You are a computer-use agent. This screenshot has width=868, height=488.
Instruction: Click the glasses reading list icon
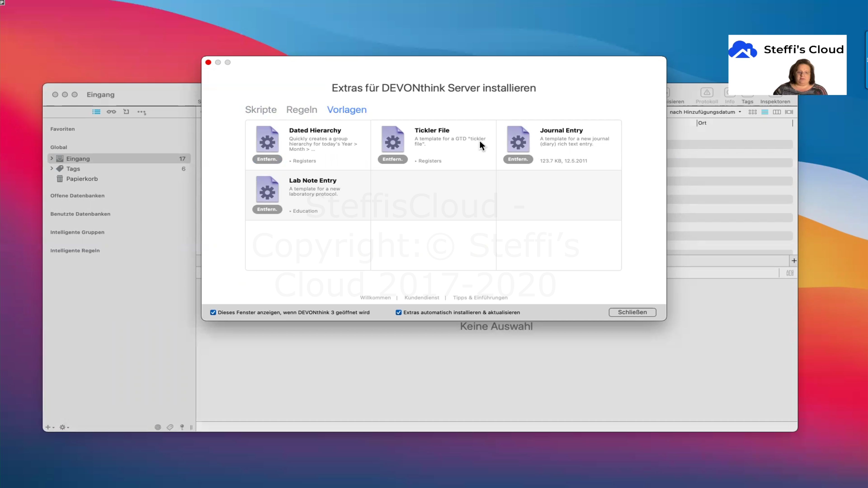point(111,112)
